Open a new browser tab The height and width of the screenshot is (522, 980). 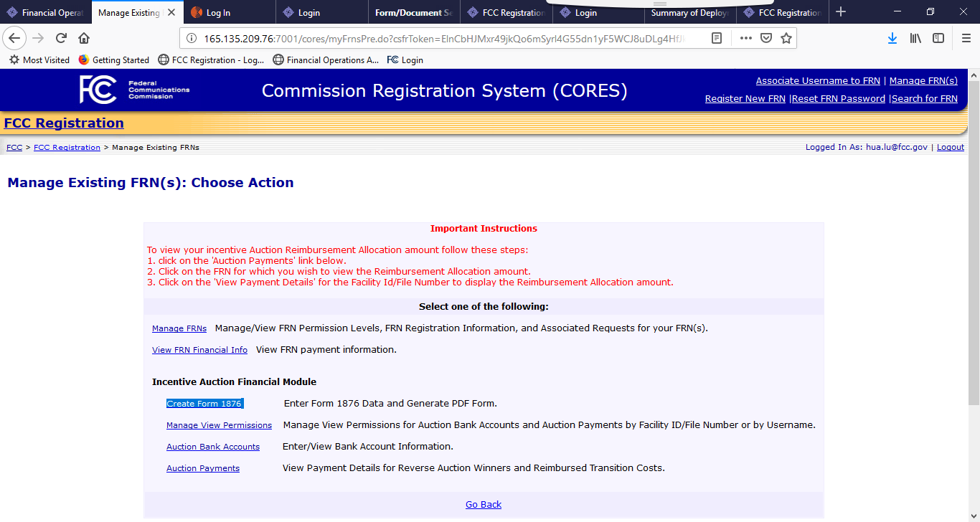pos(841,12)
